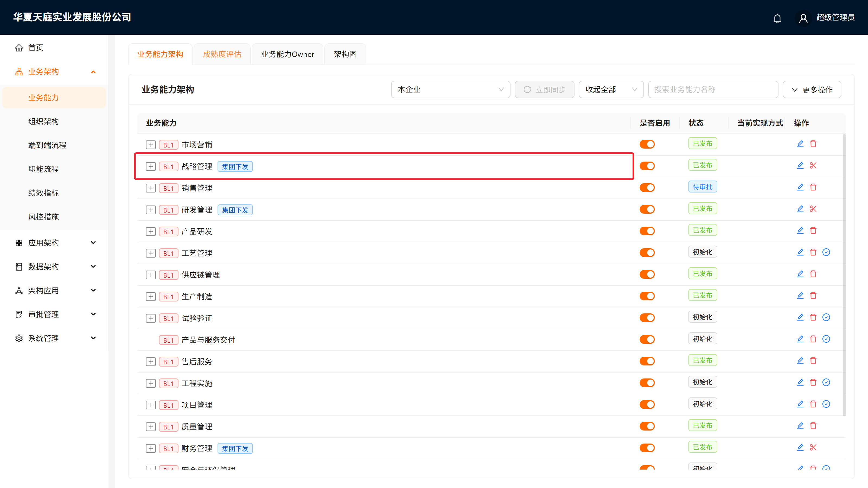Expand the 销售管理 tree row
This screenshot has height=488, width=868.
click(x=151, y=188)
